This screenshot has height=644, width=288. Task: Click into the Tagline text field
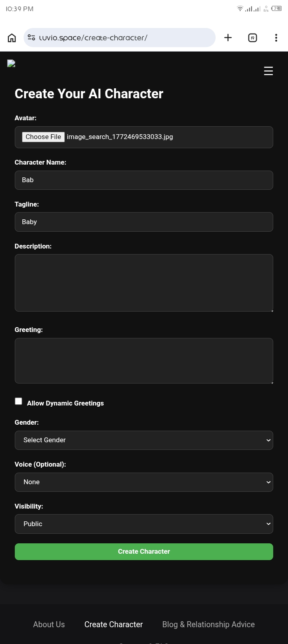(144, 222)
